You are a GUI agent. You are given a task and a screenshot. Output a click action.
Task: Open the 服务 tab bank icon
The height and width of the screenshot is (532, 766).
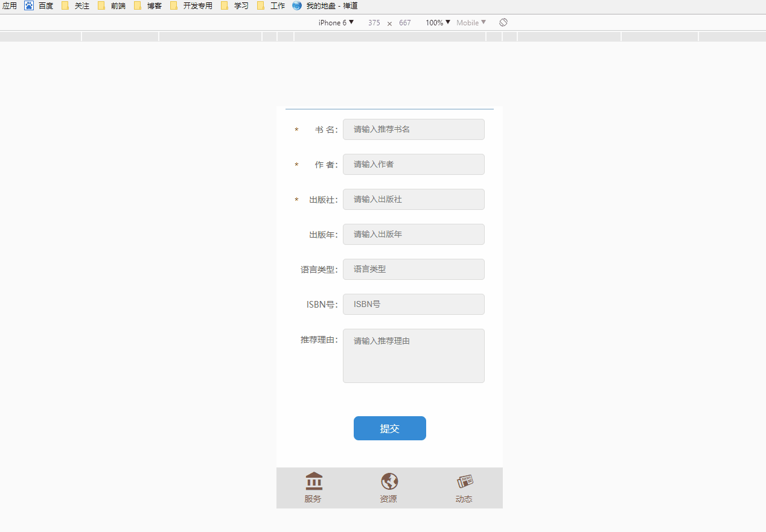[x=314, y=481]
